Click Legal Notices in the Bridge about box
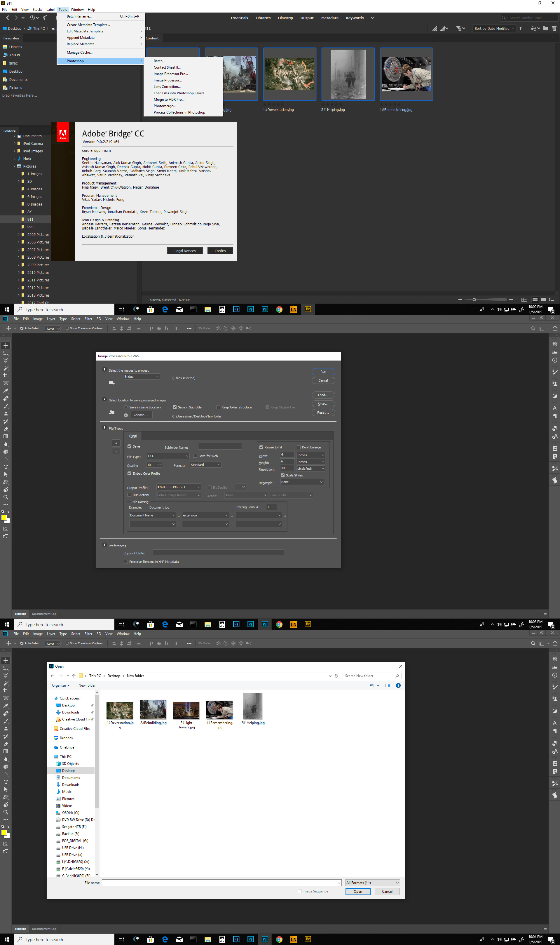The image size is (560, 945). pos(185,250)
